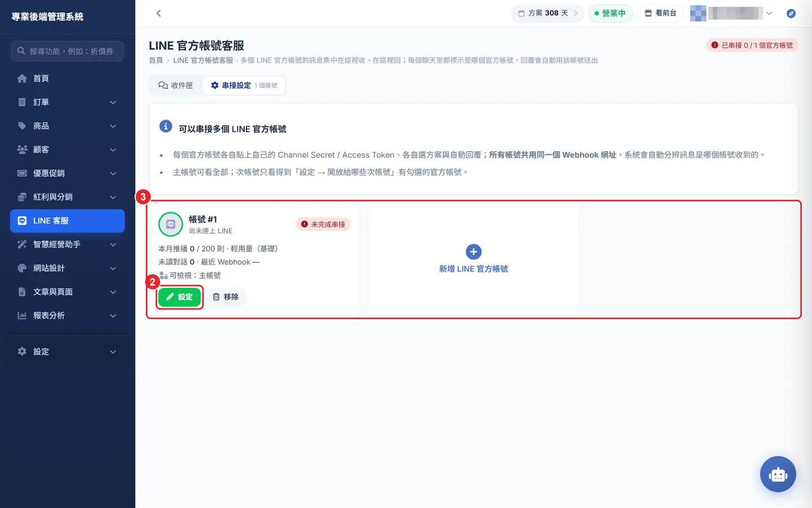Expand the 商品 products menu chevron

113,126
